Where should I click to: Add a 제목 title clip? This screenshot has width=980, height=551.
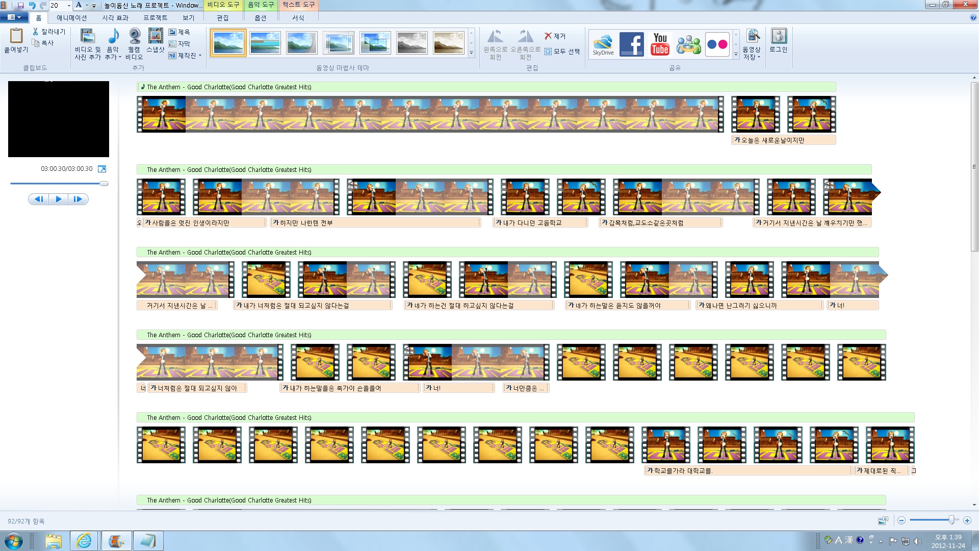[179, 32]
